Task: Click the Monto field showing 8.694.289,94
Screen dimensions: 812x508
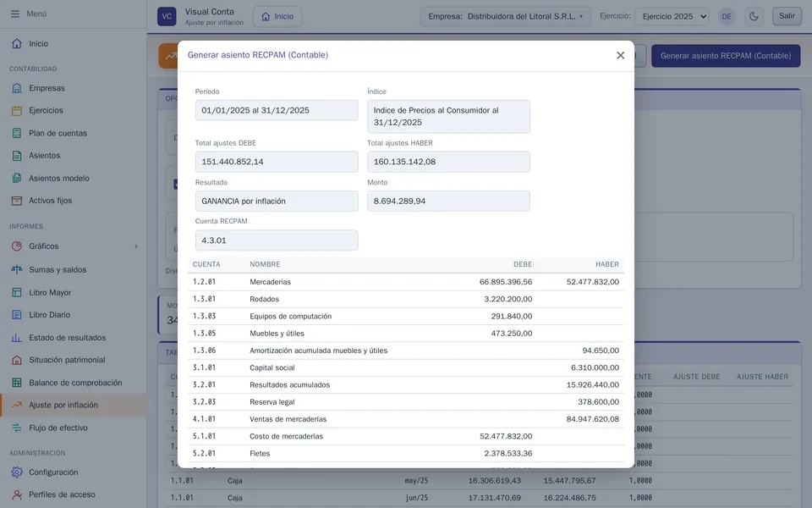Action: point(448,202)
